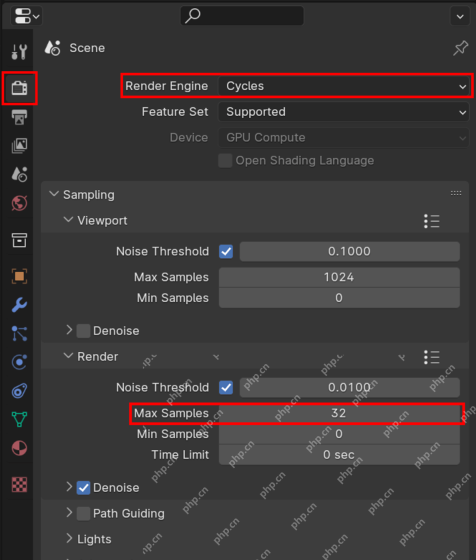476x560 pixels.
Task: Open the Object Constraints tab
Action: (x=19, y=391)
